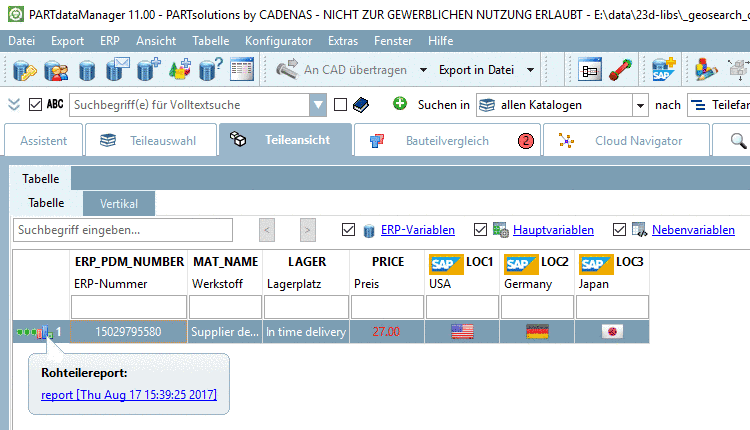Viewport: 750px width, 430px height.
Task: Click the status icon in row 1
Action: click(34, 332)
